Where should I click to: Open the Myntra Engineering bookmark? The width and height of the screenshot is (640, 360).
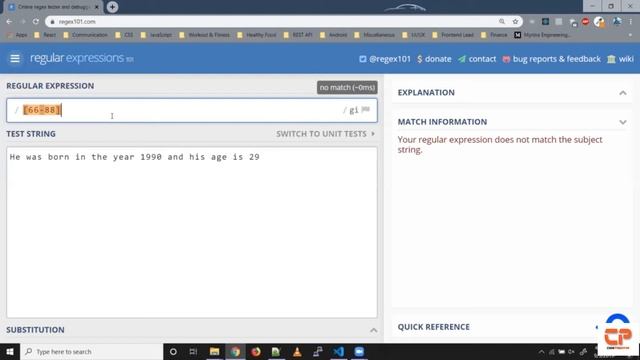(543, 35)
